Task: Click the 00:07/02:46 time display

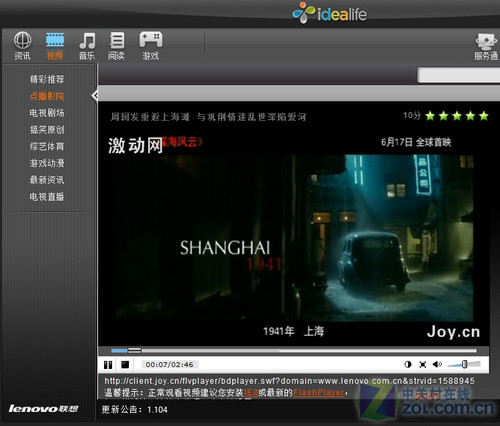Action: tap(169, 364)
